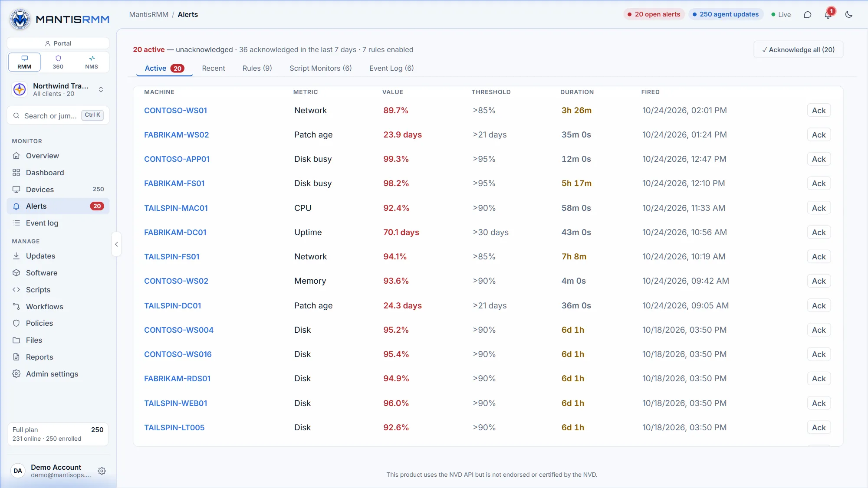Acknowledge the CONTOSO-WS01 alert
This screenshot has height=488, width=868.
(x=819, y=111)
